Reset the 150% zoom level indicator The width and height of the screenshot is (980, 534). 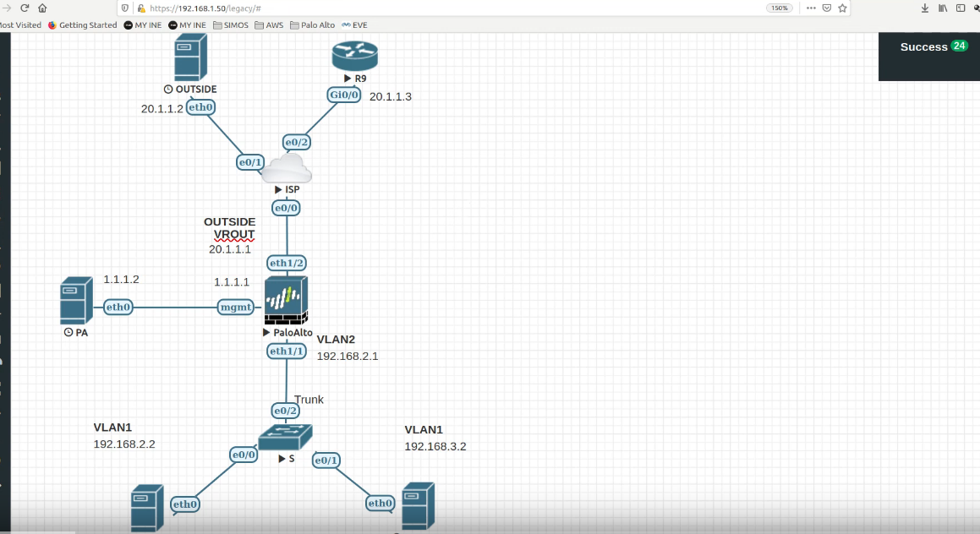pos(778,8)
